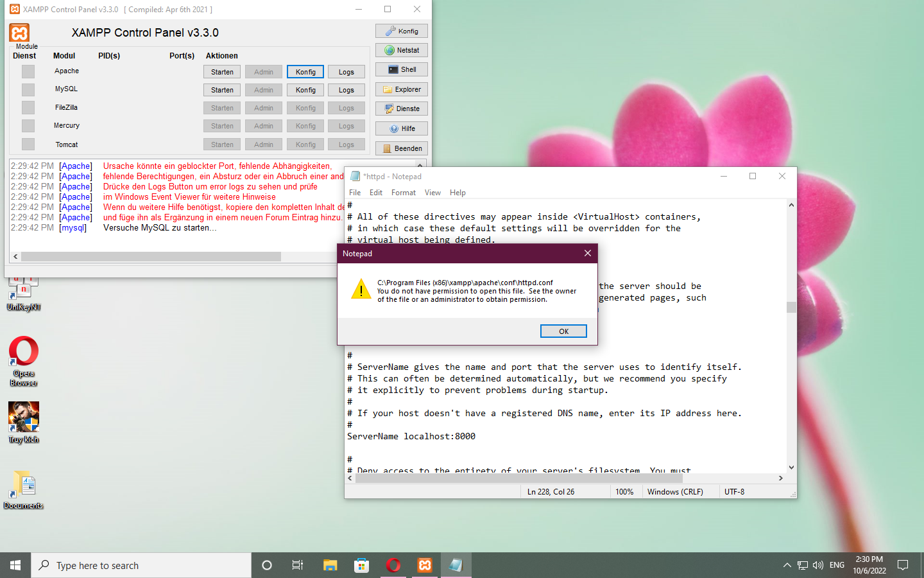Viewport: 924px width, 578px height.
Task: Click the XAMPP icon in the window title bar
Action: 15,9
